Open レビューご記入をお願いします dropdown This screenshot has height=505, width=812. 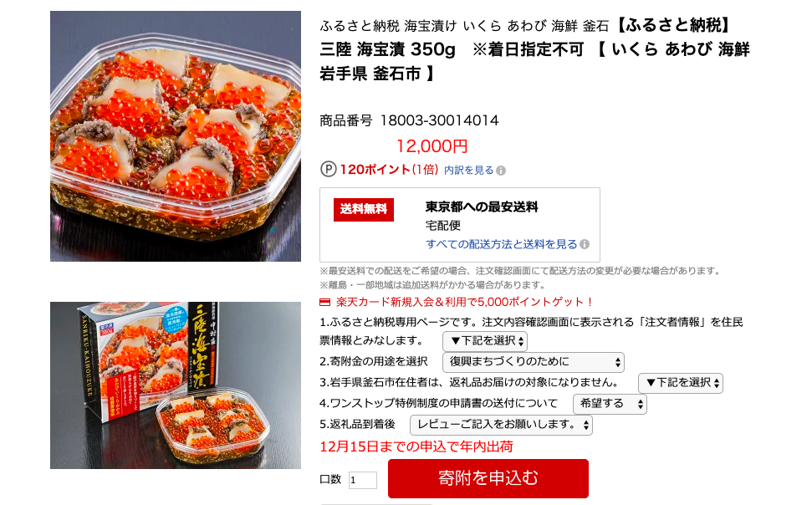(x=501, y=426)
